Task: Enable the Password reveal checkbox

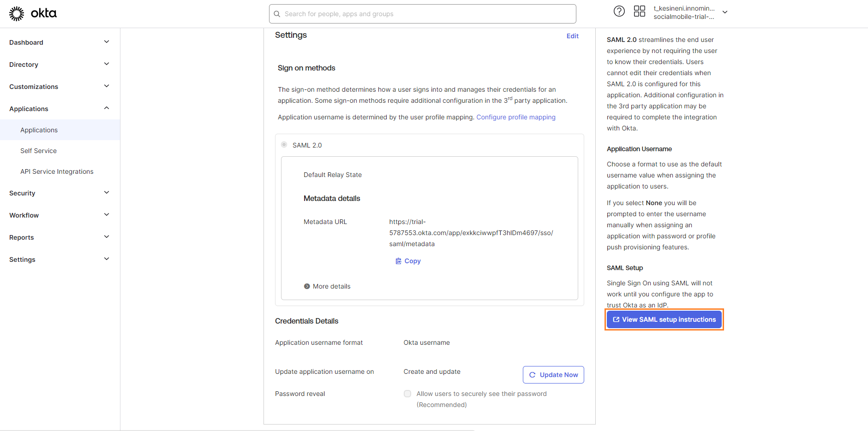Action: click(x=407, y=394)
